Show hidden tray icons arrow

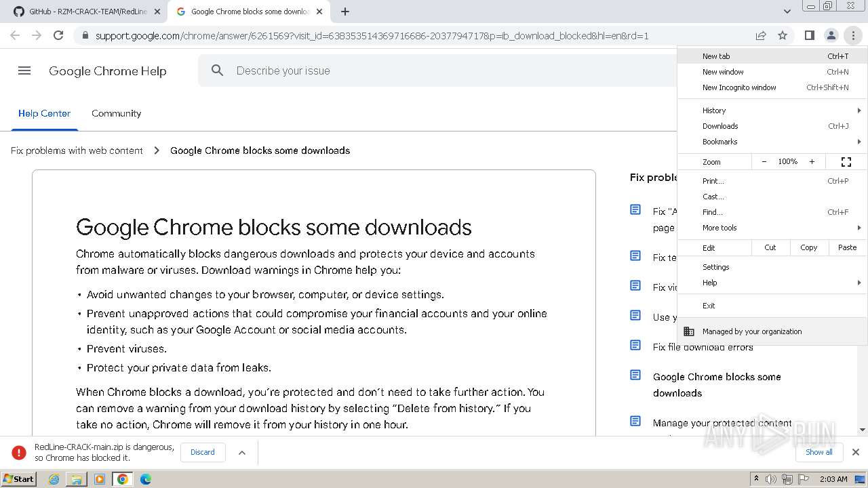coord(756,479)
